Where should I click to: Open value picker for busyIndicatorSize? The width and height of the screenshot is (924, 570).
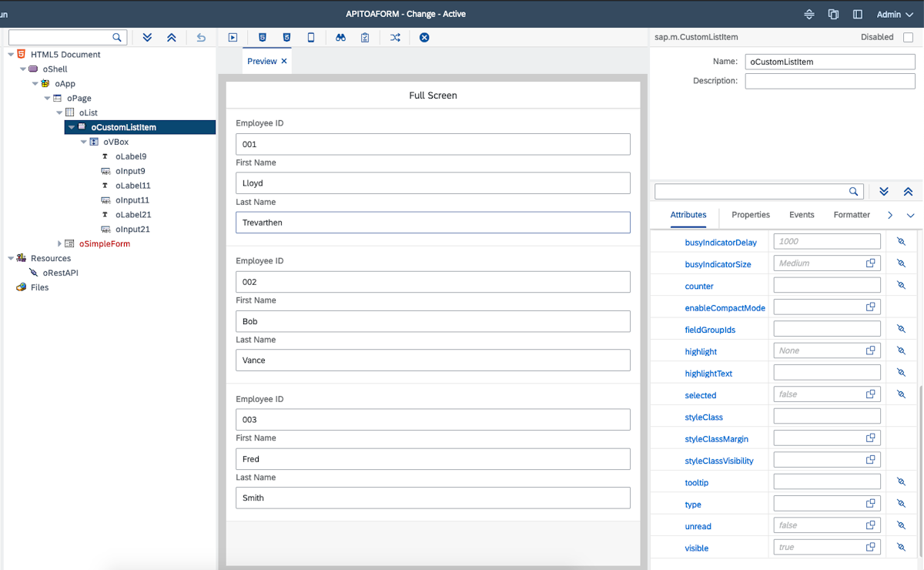(x=871, y=263)
